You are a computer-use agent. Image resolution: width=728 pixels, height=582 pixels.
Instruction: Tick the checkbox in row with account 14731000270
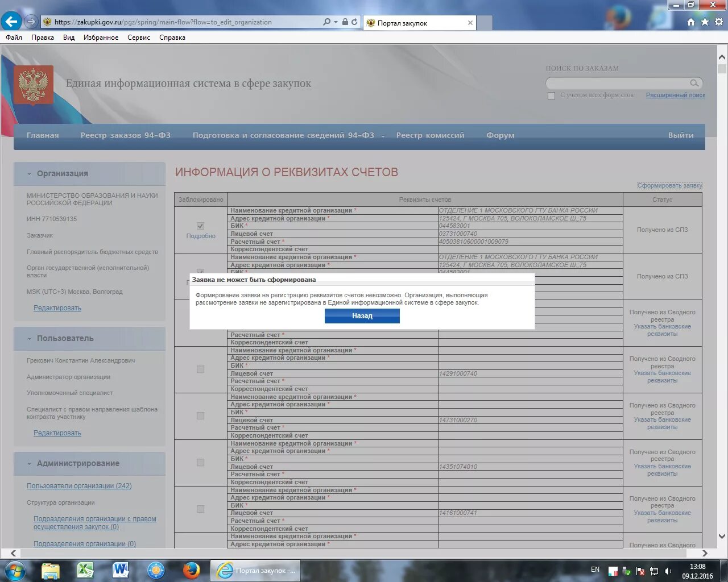(x=200, y=416)
